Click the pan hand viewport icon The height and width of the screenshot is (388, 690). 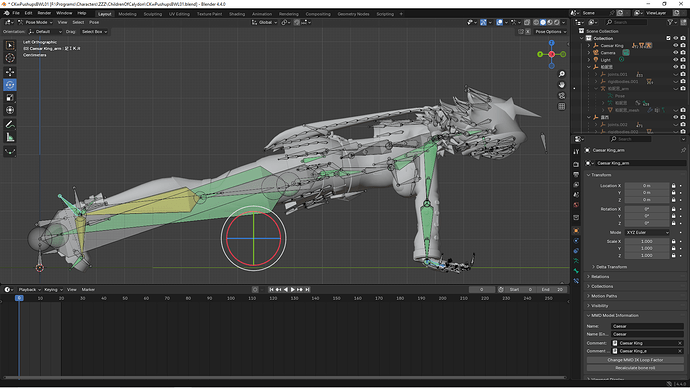(562, 85)
